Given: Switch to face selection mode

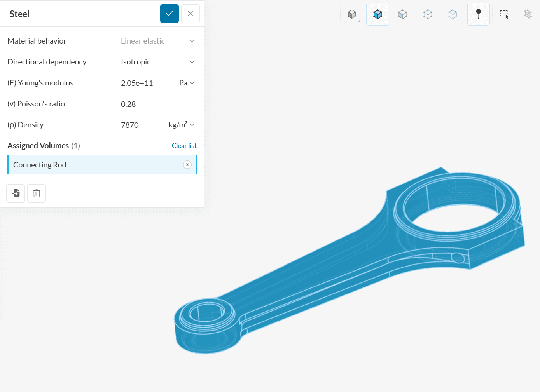Looking at the screenshot, I should click(x=402, y=15).
